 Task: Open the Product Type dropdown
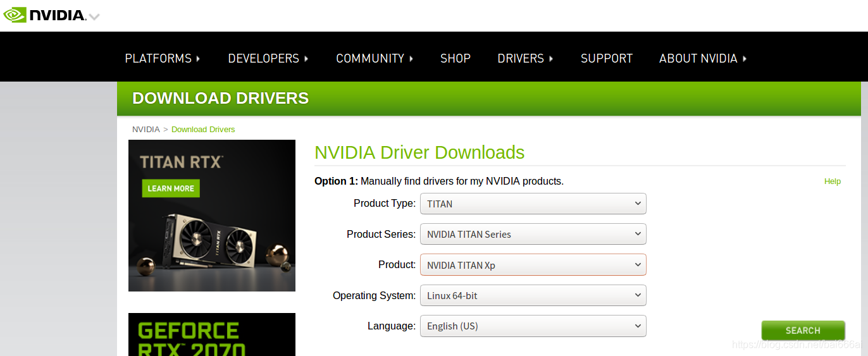click(533, 204)
